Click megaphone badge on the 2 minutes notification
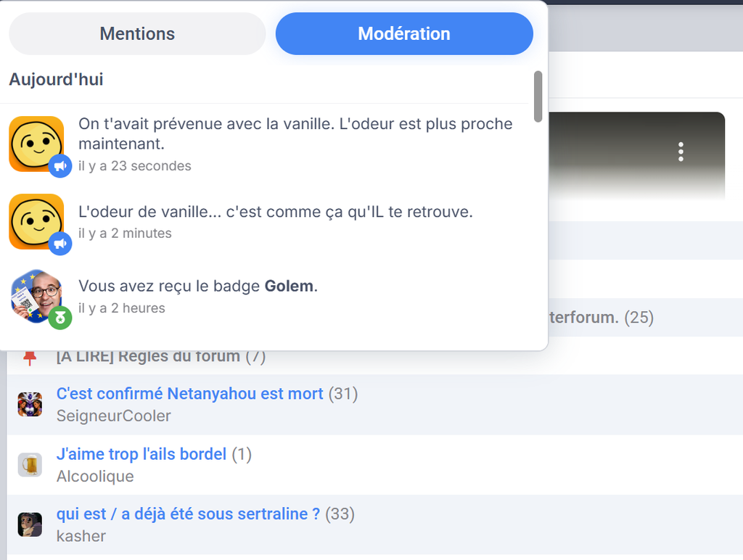Viewport: 743px width, 560px height. click(x=60, y=244)
